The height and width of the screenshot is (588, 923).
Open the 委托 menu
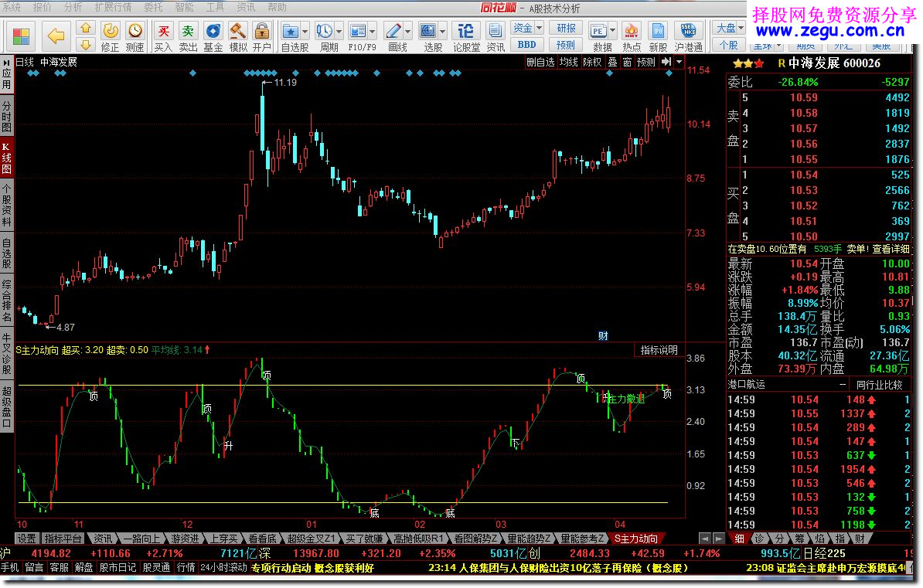pyautogui.click(x=154, y=7)
